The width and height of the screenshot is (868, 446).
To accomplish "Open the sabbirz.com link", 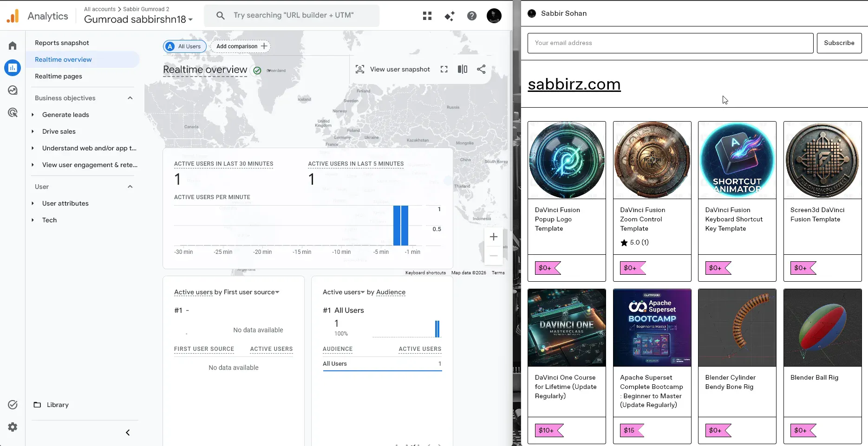I will tap(574, 84).
